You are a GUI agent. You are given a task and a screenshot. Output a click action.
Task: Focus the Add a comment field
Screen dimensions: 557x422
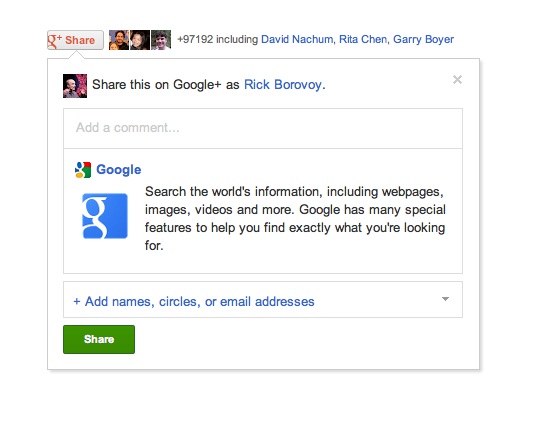(x=263, y=128)
